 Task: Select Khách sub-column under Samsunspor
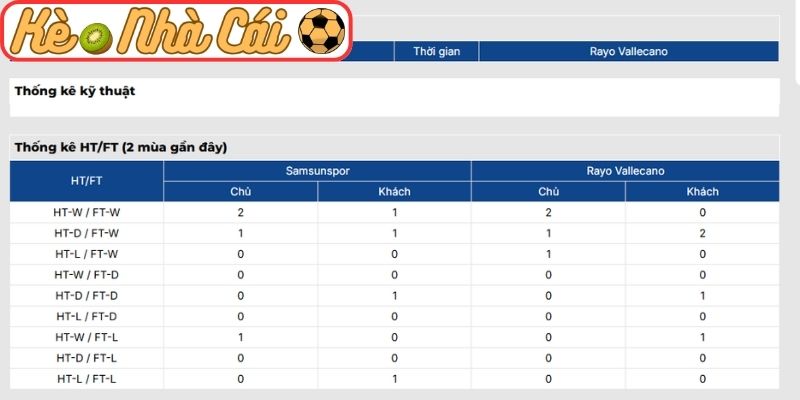coord(394,192)
